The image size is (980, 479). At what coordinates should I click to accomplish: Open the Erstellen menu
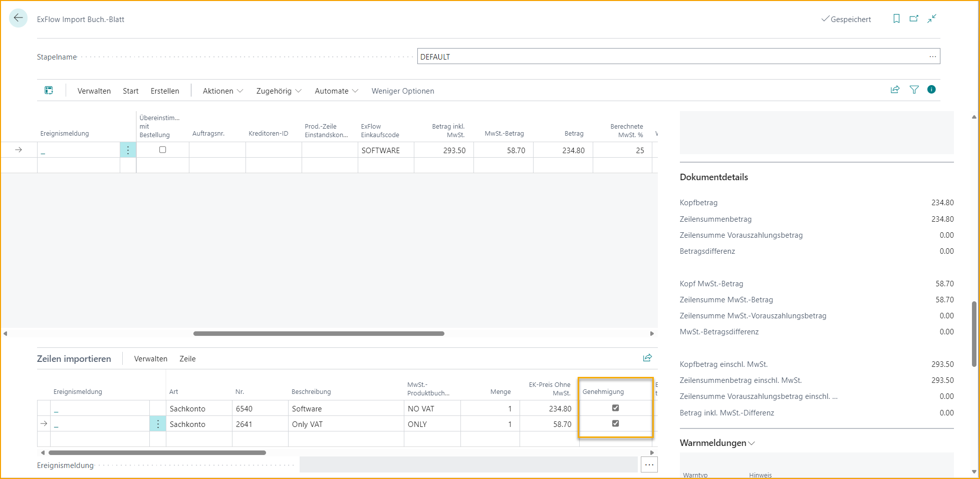click(x=165, y=91)
